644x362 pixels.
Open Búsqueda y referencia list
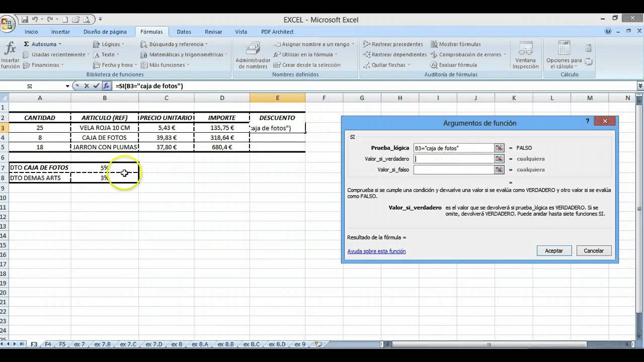174,44
